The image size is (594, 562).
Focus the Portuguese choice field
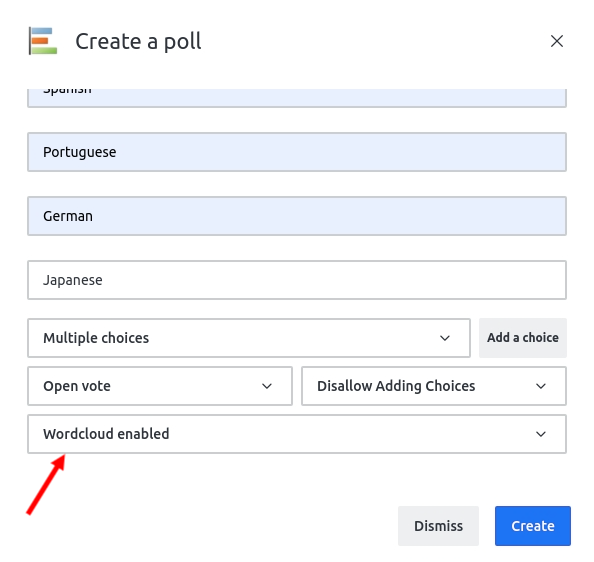point(297,152)
